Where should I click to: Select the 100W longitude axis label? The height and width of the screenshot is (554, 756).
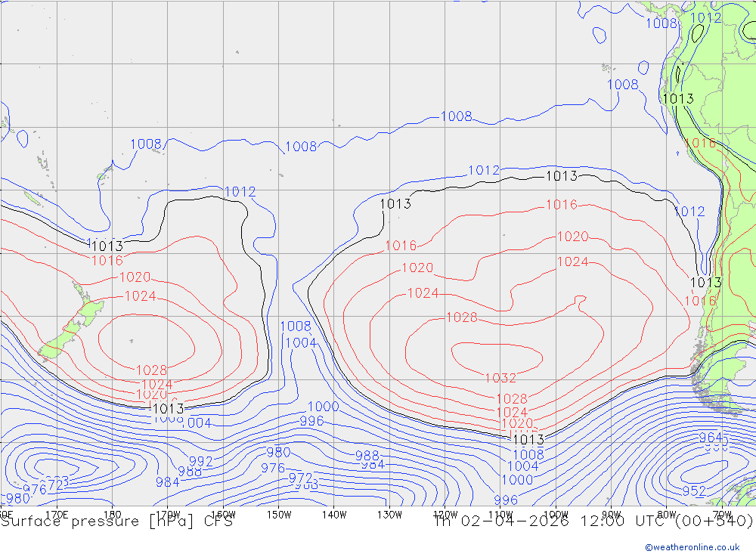[x=556, y=515]
